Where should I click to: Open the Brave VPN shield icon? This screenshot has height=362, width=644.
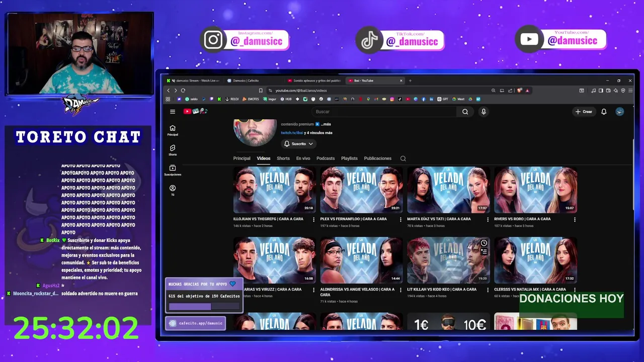coord(623,90)
